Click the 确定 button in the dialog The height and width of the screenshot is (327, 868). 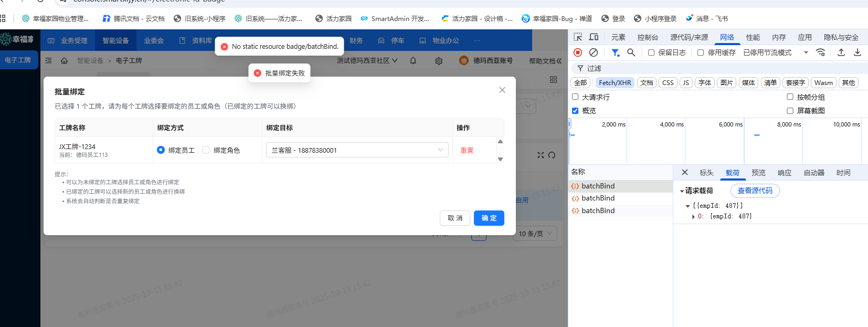coord(489,218)
